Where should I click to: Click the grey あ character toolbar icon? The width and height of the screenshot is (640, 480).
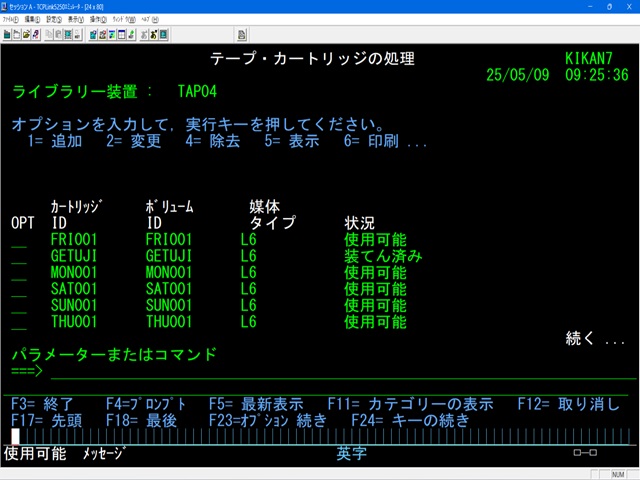click(144, 35)
